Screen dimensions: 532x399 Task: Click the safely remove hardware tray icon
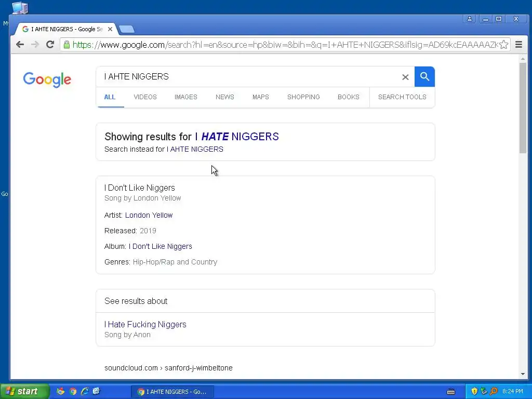pyautogui.click(x=484, y=391)
